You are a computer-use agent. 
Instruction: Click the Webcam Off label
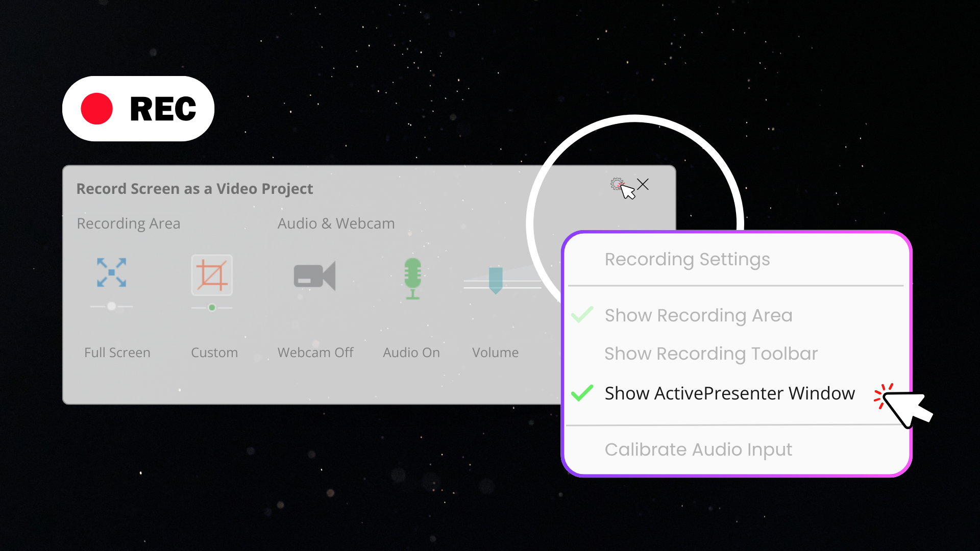315,353
